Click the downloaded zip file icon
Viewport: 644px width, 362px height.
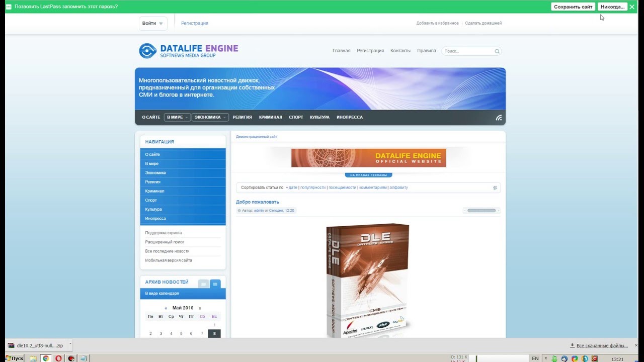[11, 345]
